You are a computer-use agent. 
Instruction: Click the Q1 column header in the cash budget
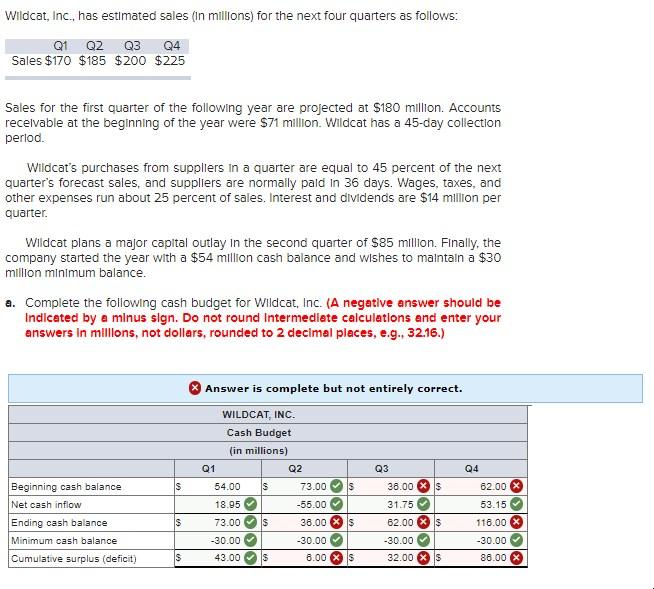(x=209, y=468)
